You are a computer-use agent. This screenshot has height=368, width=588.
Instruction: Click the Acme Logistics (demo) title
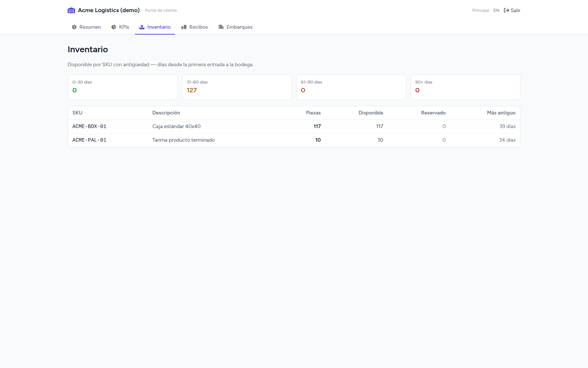109,10
